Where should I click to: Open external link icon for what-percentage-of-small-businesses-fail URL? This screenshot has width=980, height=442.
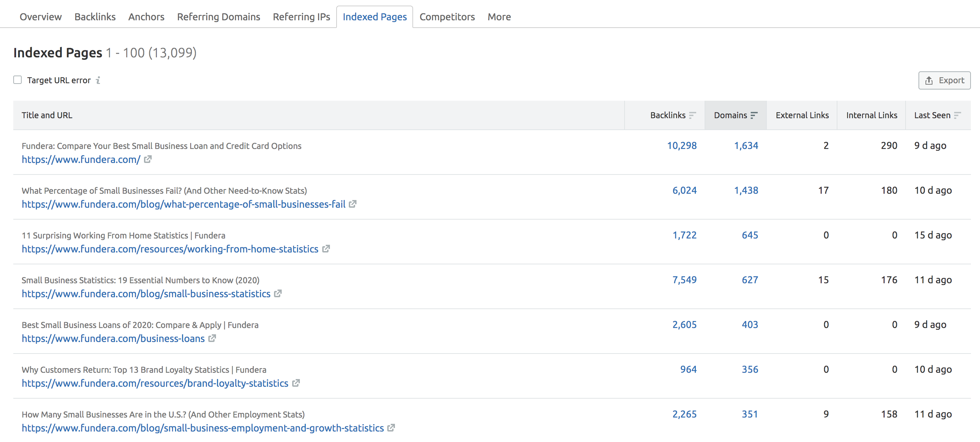click(353, 204)
